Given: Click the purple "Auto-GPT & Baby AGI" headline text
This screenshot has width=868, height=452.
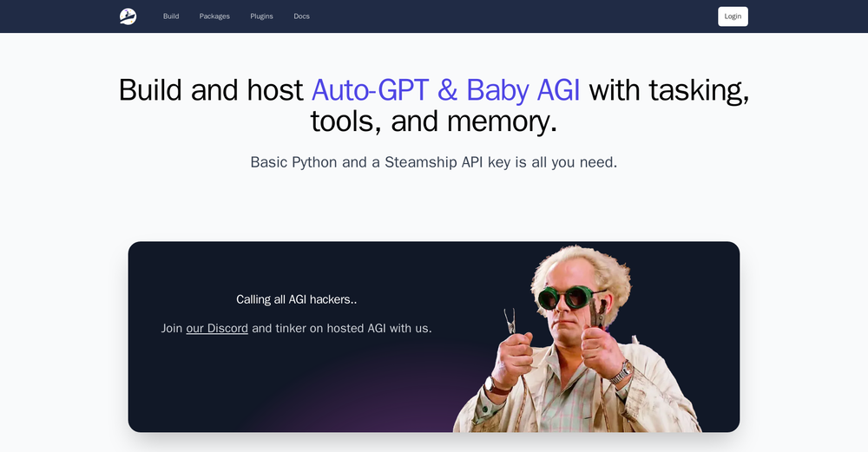Looking at the screenshot, I should [x=445, y=90].
